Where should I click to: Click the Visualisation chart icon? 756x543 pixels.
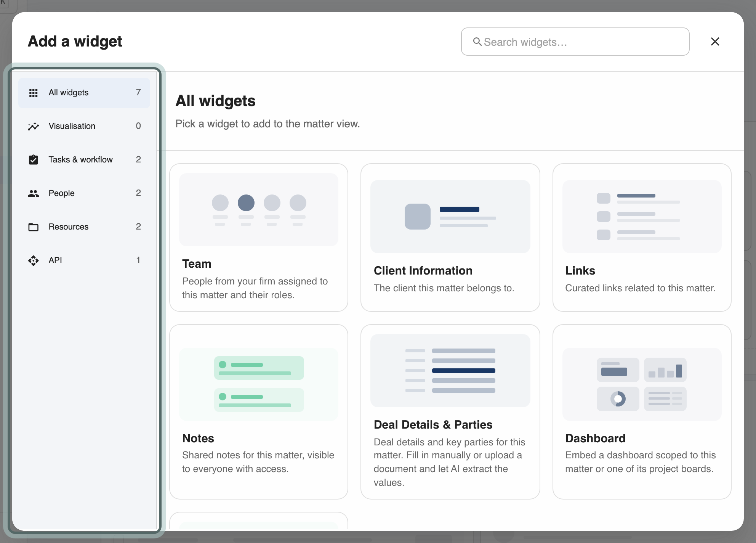point(34,126)
